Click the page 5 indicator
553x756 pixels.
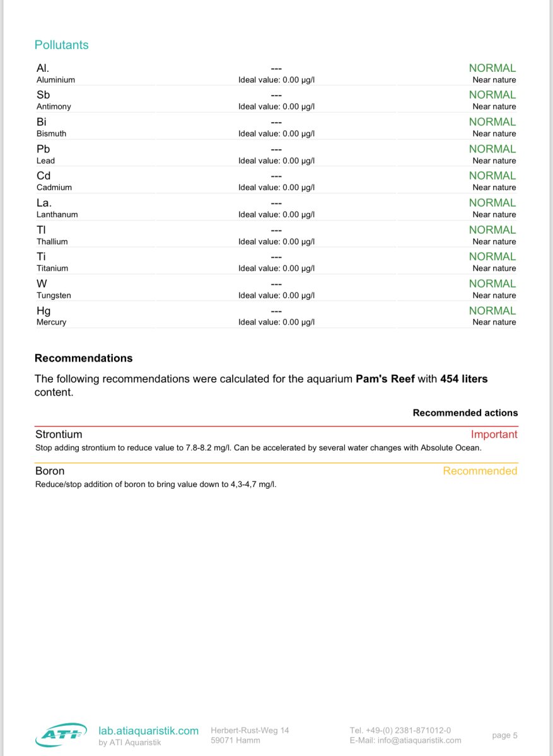tap(504, 735)
